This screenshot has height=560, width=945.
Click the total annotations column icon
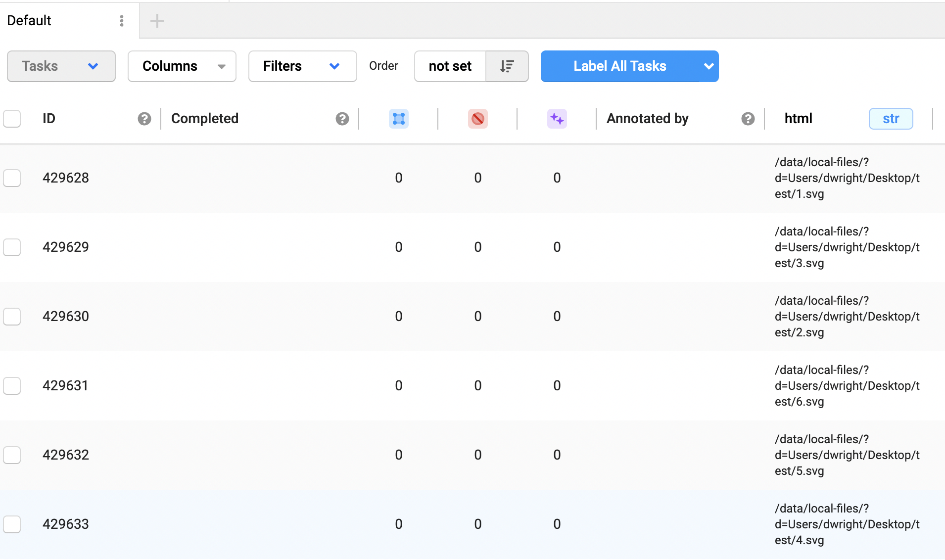(x=399, y=119)
